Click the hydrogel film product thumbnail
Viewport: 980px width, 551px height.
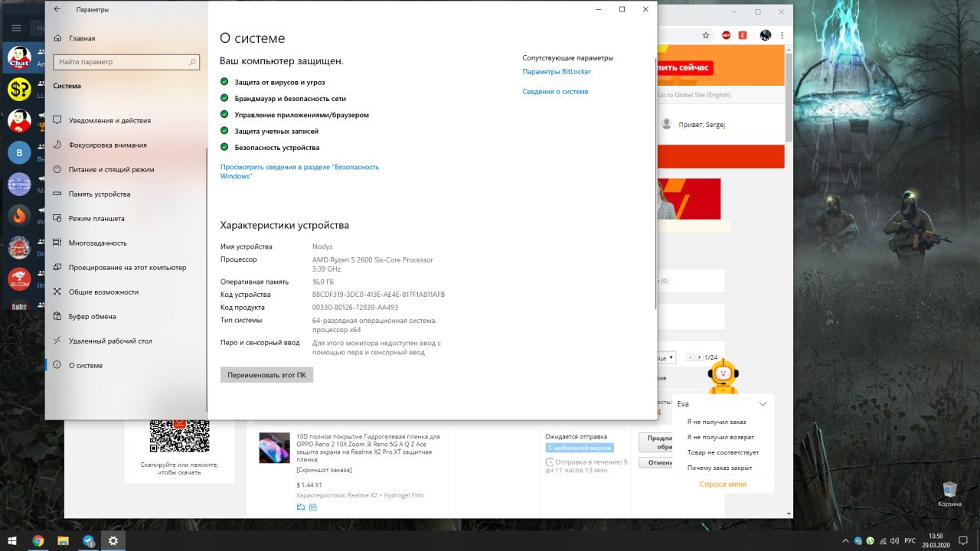(274, 448)
